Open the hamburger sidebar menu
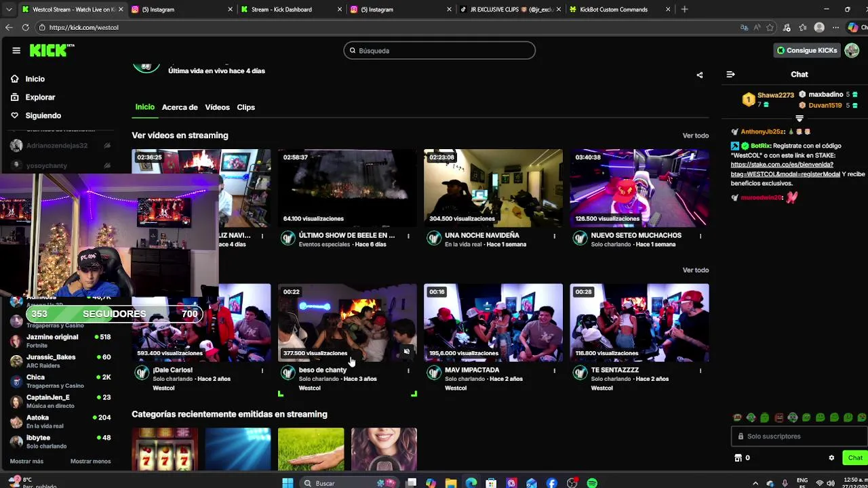The height and width of the screenshot is (488, 868). click(16, 50)
